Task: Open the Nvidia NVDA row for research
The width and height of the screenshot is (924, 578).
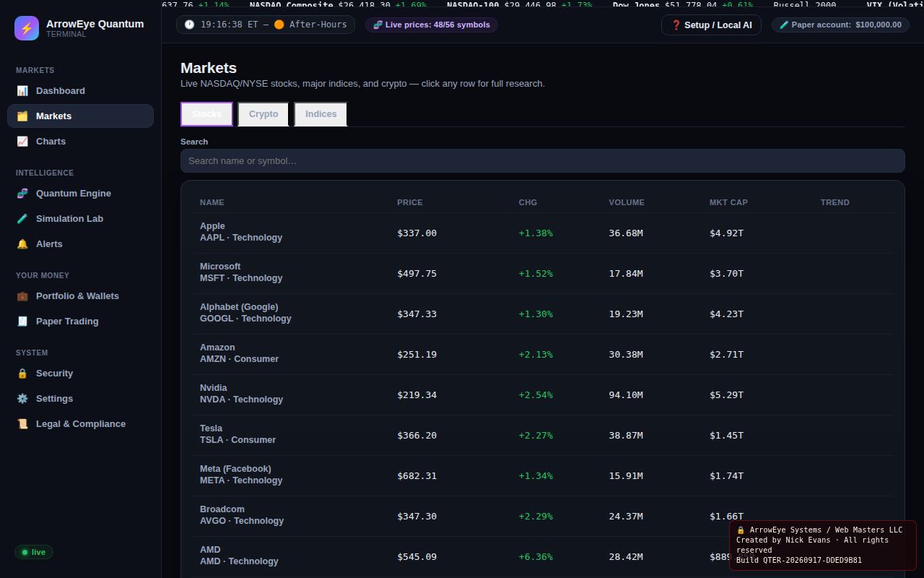Action: (x=546, y=395)
